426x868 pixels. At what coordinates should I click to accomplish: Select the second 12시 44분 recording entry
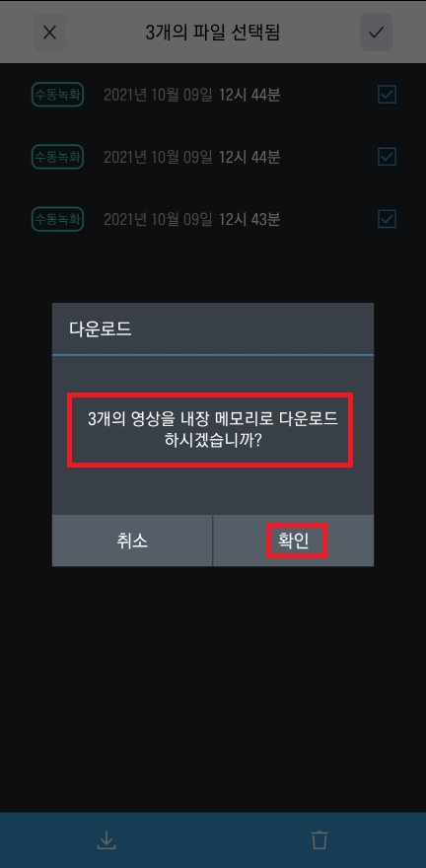213,157
